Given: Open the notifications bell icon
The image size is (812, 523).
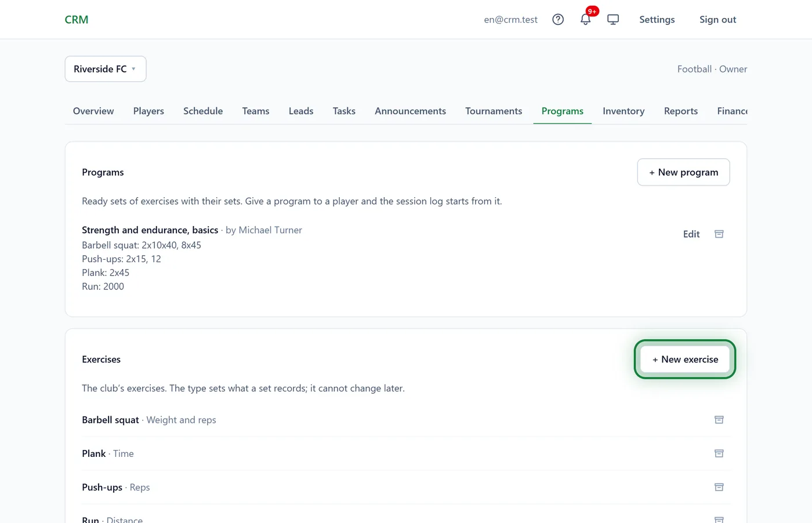Looking at the screenshot, I should pyautogui.click(x=586, y=20).
